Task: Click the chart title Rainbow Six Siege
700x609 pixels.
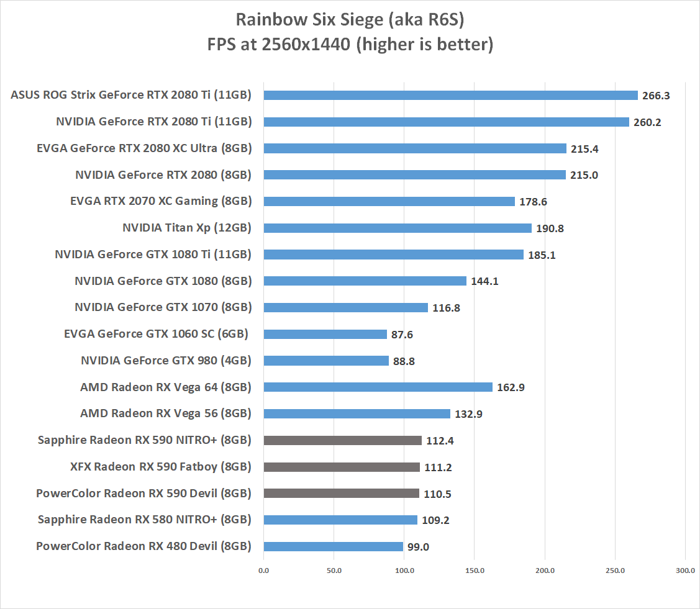Action: (350, 20)
